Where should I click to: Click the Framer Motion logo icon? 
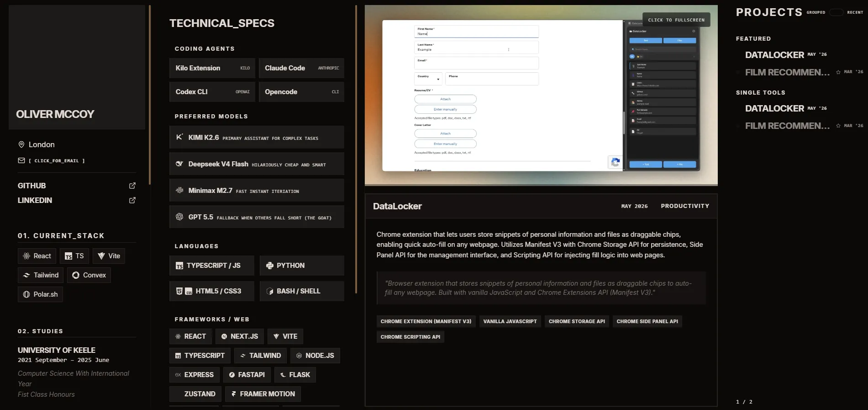pyautogui.click(x=234, y=394)
